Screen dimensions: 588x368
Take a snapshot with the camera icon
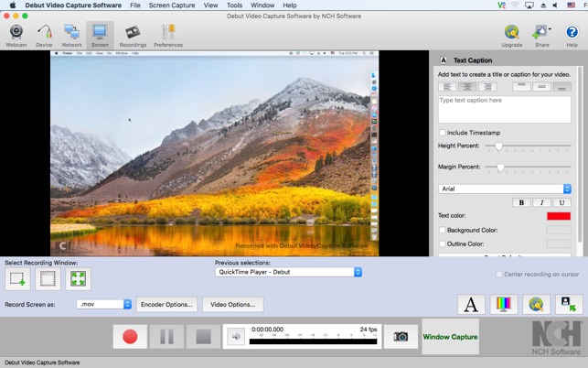401,337
